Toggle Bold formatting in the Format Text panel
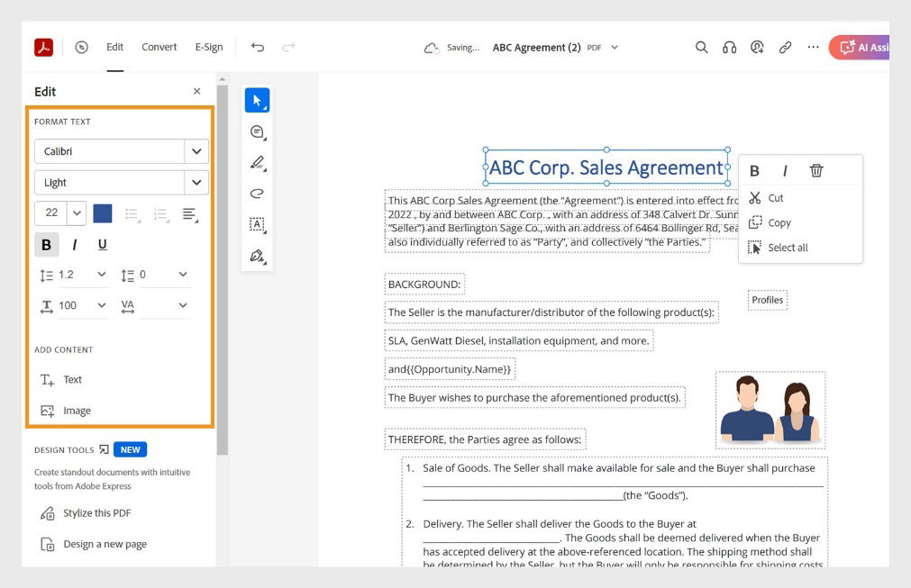Viewport: 911px width, 588px height. [x=46, y=244]
